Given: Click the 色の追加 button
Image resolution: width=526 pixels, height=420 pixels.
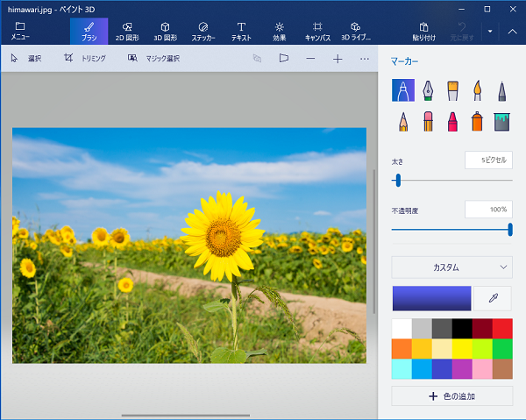Looking at the screenshot, I should (x=451, y=396).
